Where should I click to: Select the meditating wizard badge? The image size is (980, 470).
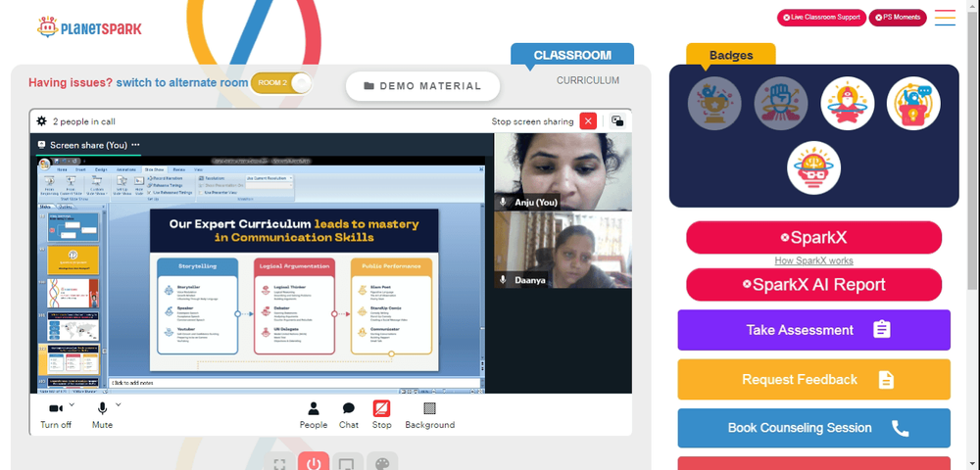848,103
